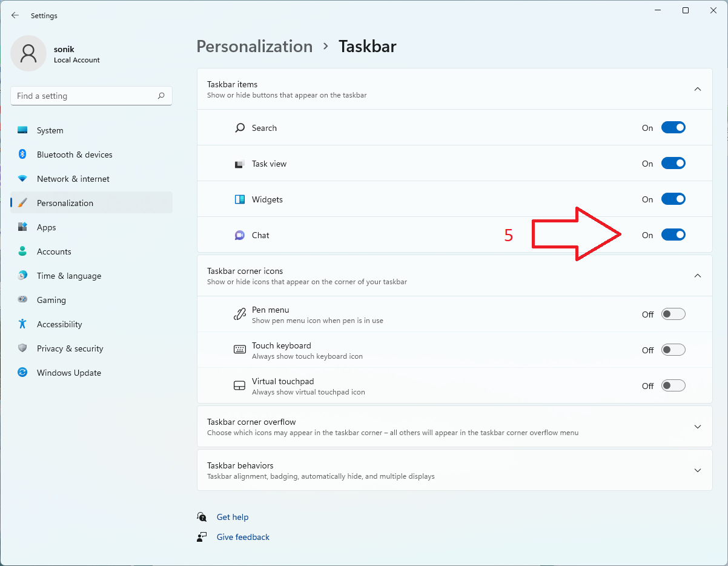Click the Bluetooth & devices icon

(22, 155)
